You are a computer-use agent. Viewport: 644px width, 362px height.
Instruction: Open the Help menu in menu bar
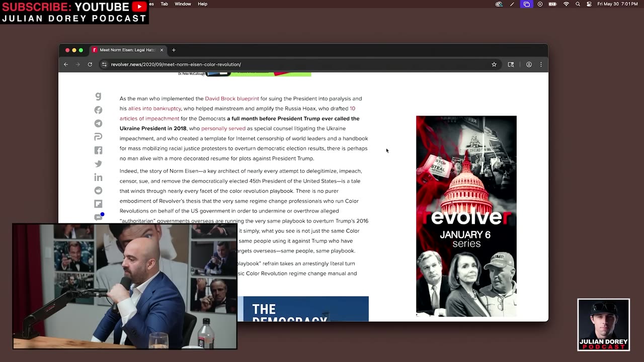202,4
